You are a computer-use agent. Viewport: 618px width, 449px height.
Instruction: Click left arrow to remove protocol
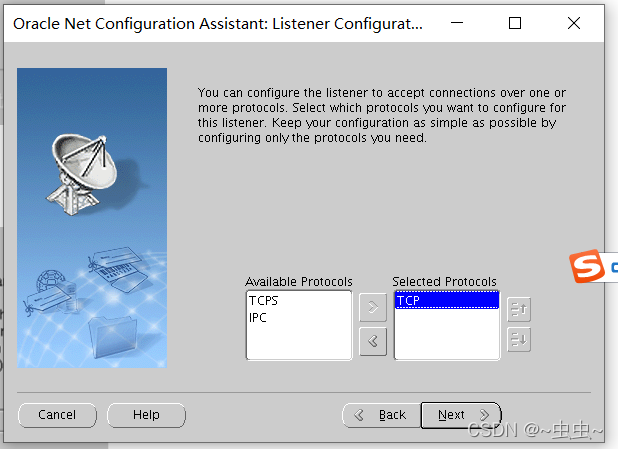[x=372, y=341]
